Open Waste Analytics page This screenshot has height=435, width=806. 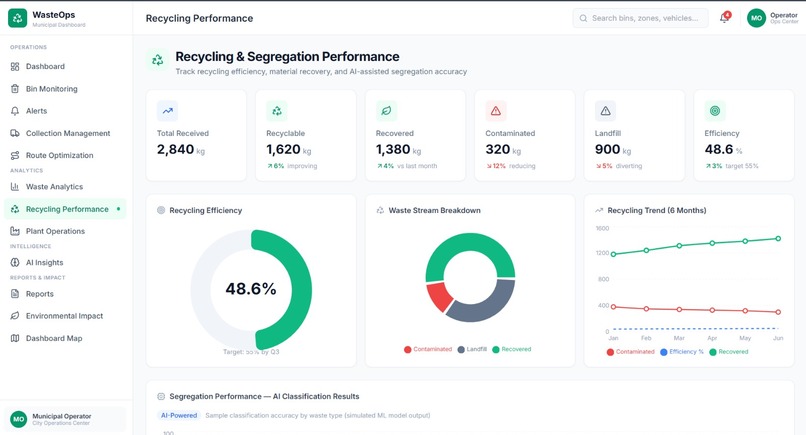pos(65,187)
